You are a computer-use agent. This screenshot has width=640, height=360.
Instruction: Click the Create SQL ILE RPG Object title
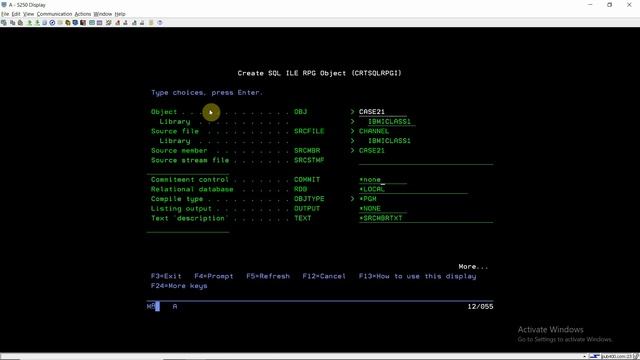(x=320, y=73)
